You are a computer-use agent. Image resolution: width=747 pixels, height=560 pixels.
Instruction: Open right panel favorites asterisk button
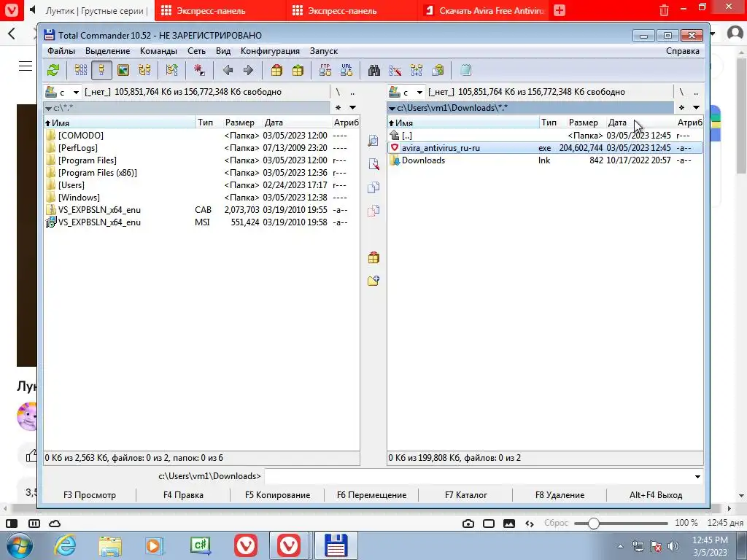pos(682,108)
